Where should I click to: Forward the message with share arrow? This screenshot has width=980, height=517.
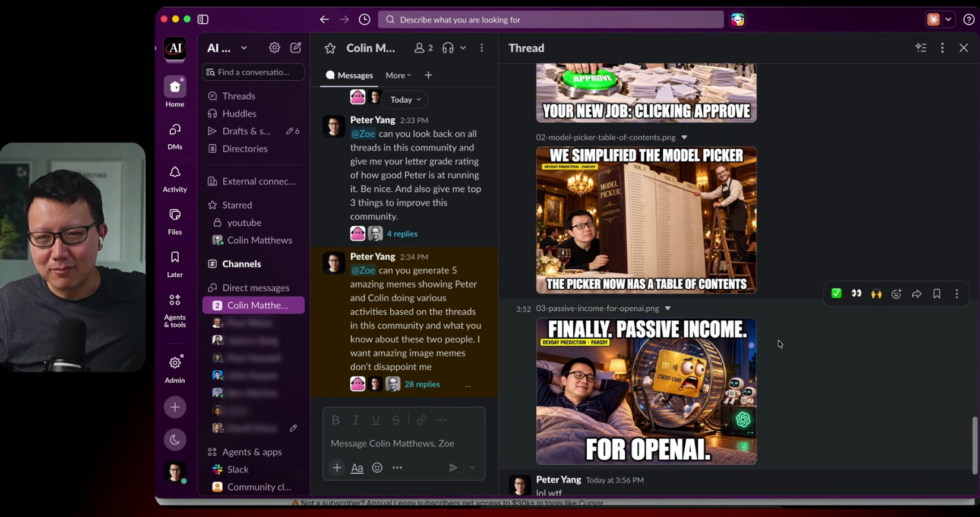917,294
